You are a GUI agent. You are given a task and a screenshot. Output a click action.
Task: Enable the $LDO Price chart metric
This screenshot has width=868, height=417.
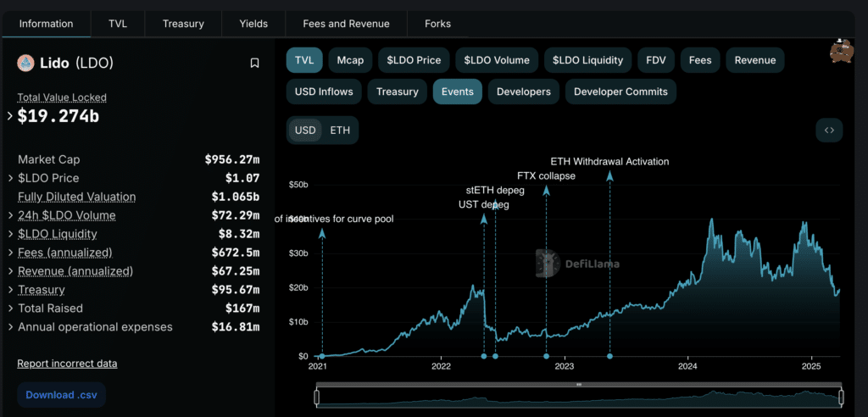coord(414,60)
